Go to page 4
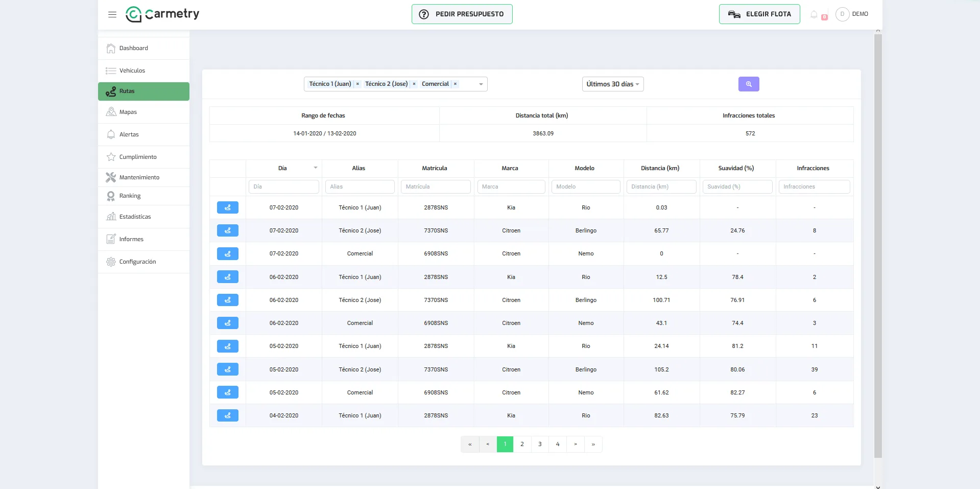Image resolution: width=980 pixels, height=489 pixels. [x=558, y=444]
